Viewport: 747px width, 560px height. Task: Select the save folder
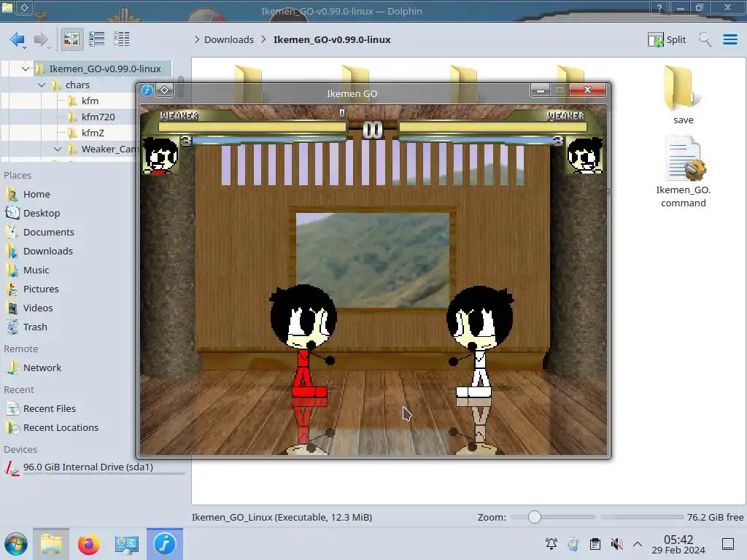683,96
